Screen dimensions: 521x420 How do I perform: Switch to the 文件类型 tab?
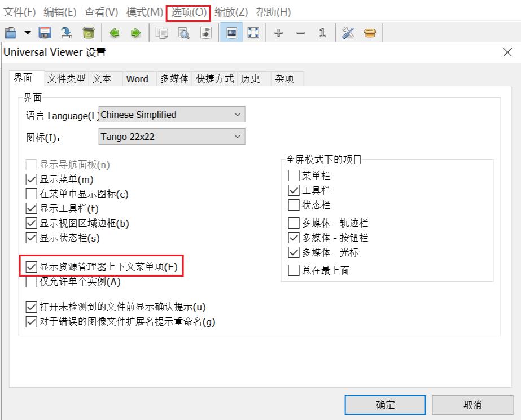coord(66,79)
